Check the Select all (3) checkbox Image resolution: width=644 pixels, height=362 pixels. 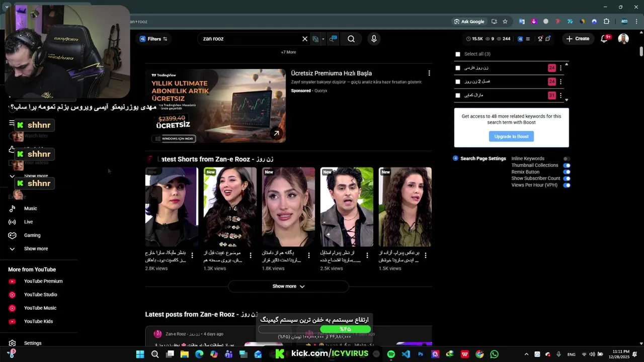point(457,54)
